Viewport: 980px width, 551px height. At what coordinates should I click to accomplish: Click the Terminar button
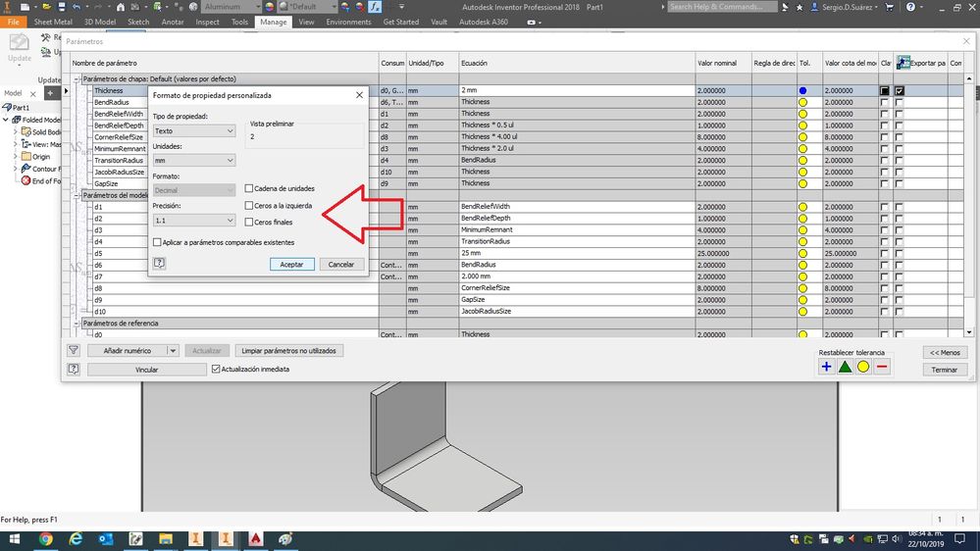pyautogui.click(x=945, y=370)
